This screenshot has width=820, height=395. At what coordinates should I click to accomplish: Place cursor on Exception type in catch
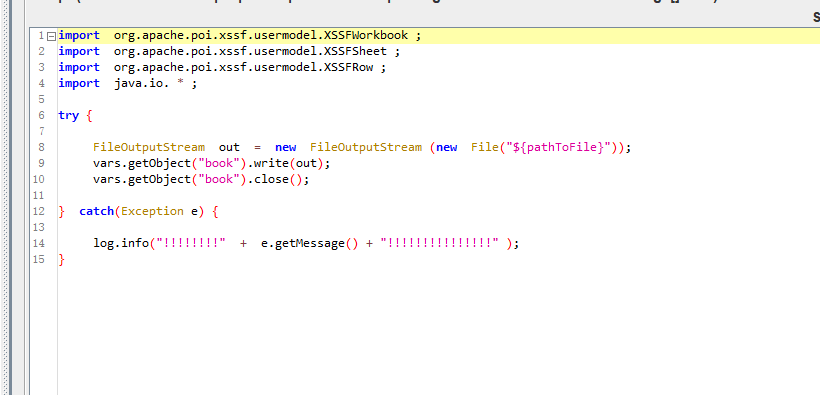tap(152, 211)
